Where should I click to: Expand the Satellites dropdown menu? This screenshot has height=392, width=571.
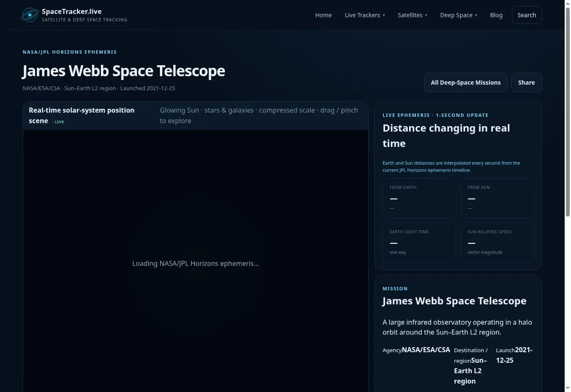[x=412, y=15]
